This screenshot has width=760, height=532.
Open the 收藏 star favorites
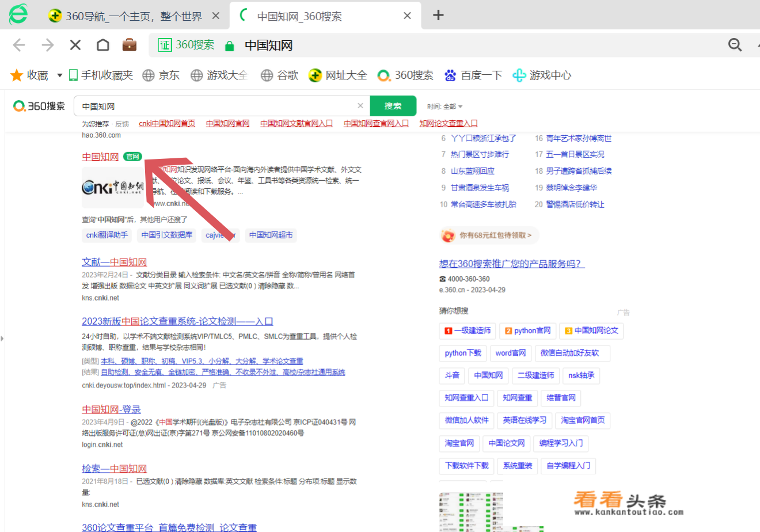tap(29, 75)
